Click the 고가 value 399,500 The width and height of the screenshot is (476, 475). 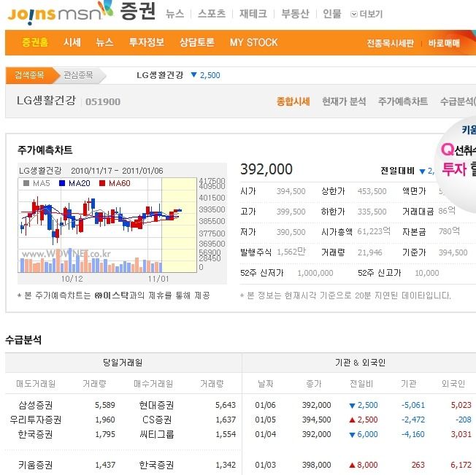tap(291, 212)
